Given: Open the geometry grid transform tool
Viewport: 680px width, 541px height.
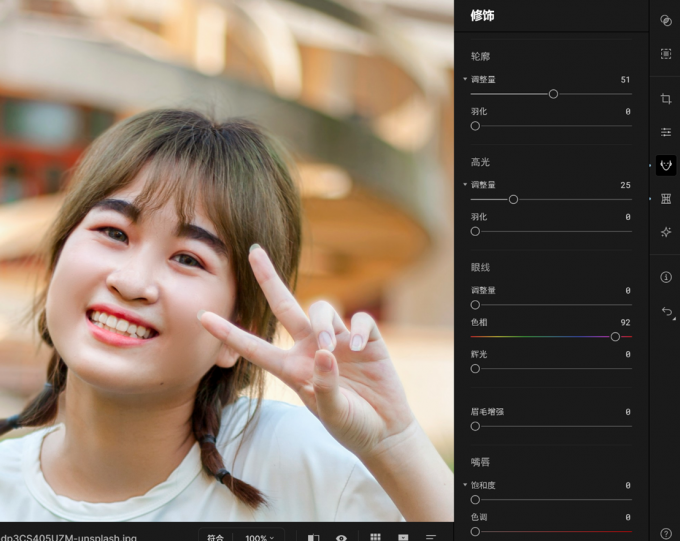Looking at the screenshot, I should point(666,199).
